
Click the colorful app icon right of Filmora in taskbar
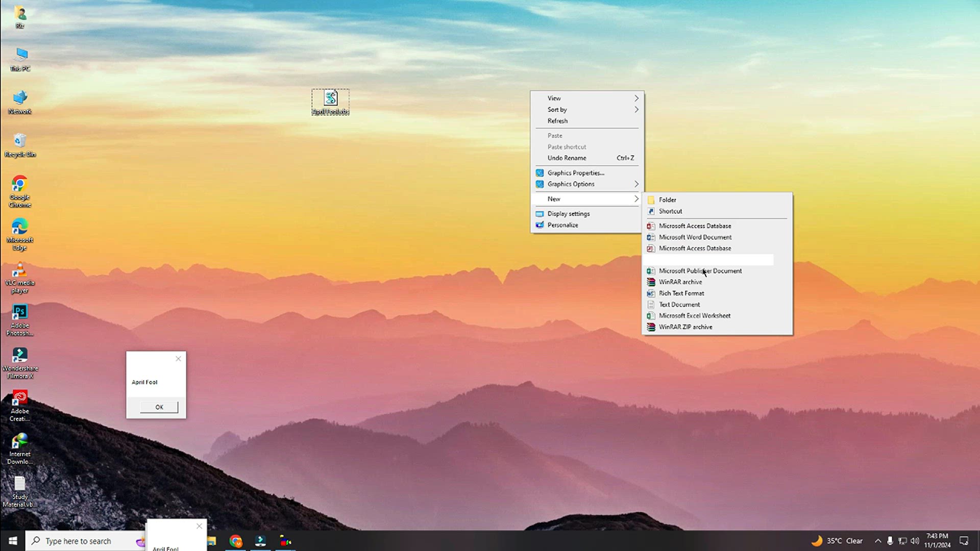285,541
